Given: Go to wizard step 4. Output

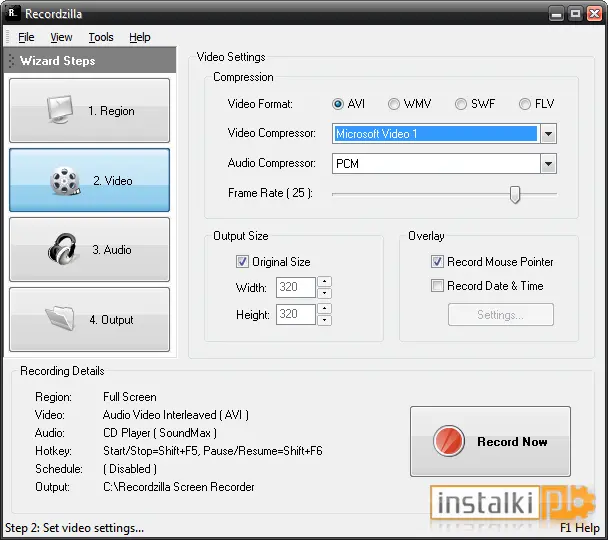Looking at the screenshot, I should [x=90, y=319].
